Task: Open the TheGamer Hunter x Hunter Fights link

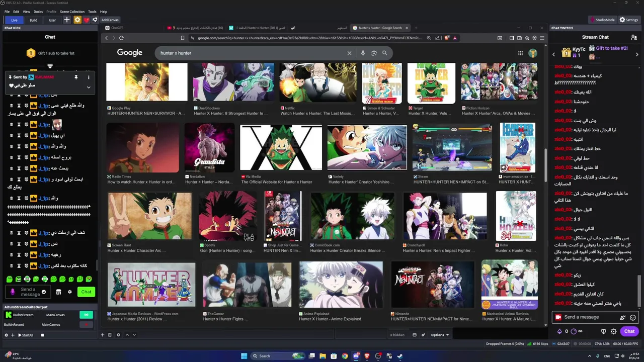Action: 225,319
